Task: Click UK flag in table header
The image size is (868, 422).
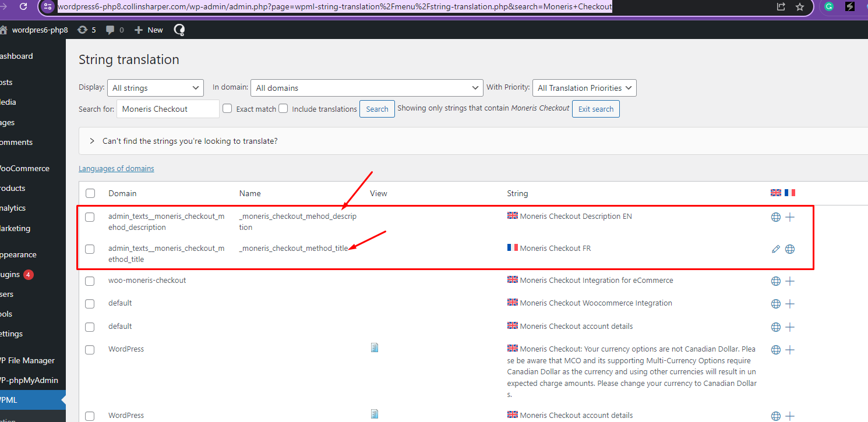Action: pos(776,193)
